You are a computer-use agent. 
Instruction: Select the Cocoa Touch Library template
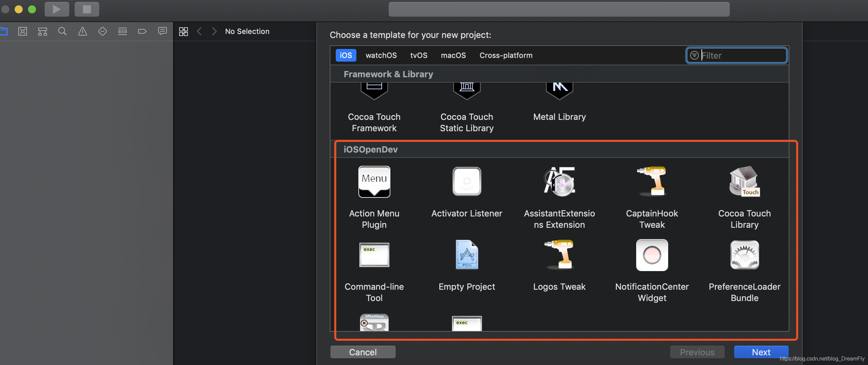744,182
